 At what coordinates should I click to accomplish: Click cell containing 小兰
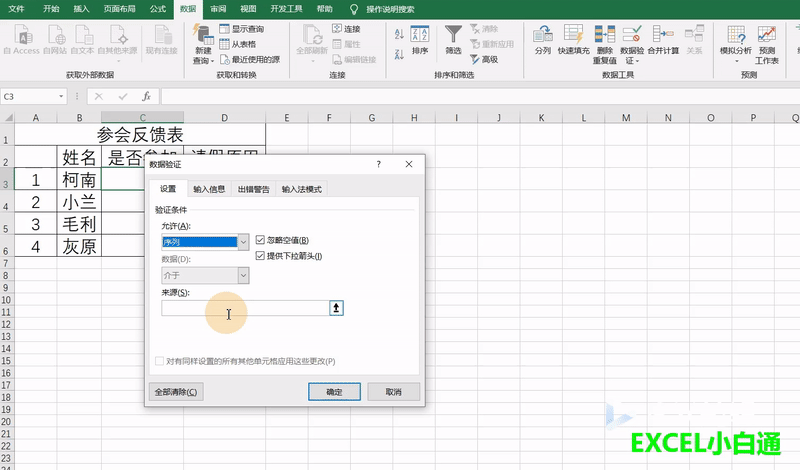pos(79,202)
